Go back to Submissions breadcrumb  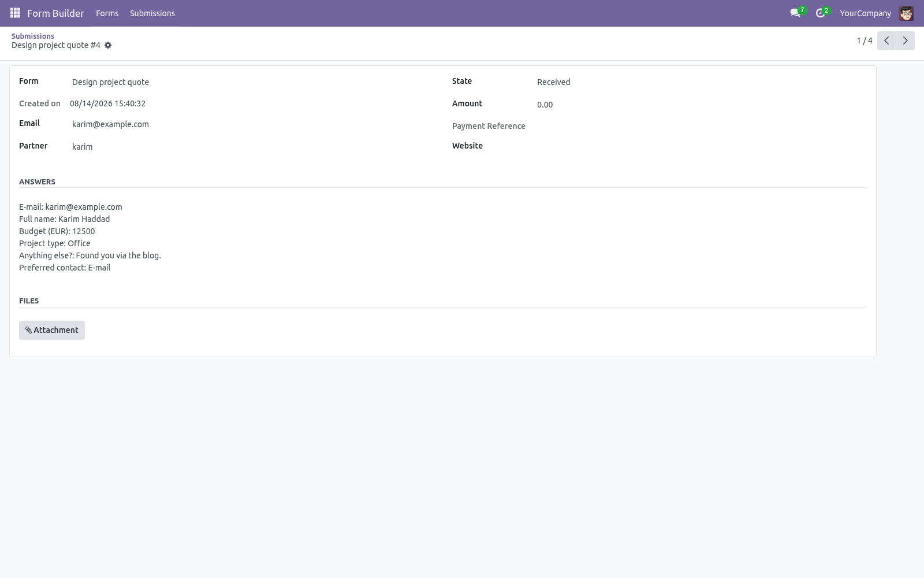coord(33,36)
